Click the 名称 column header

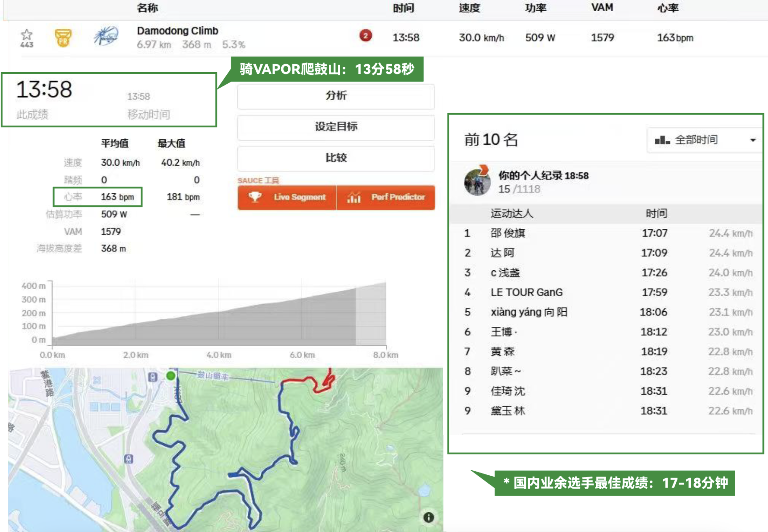[x=147, y=8]
